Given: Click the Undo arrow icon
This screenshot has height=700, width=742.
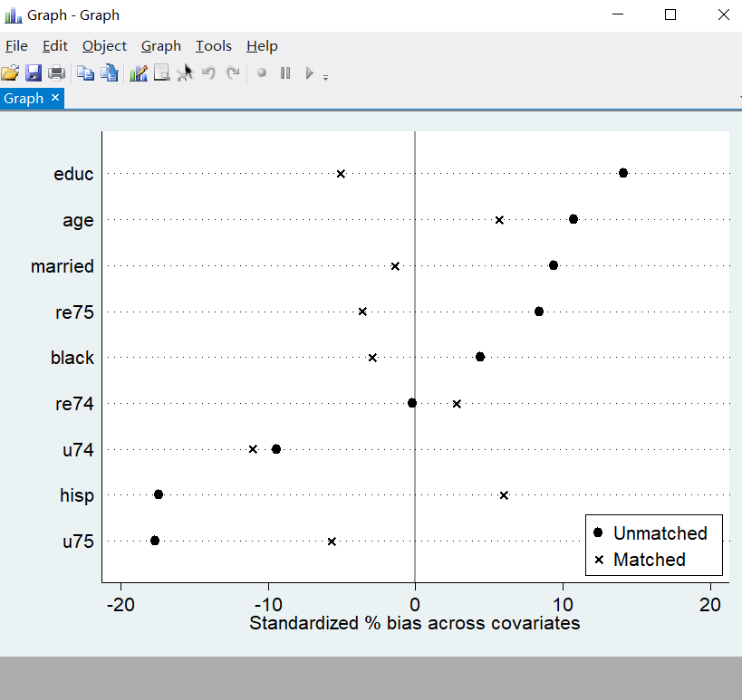Looking at the screenshot, I should (x=209, y=73).
